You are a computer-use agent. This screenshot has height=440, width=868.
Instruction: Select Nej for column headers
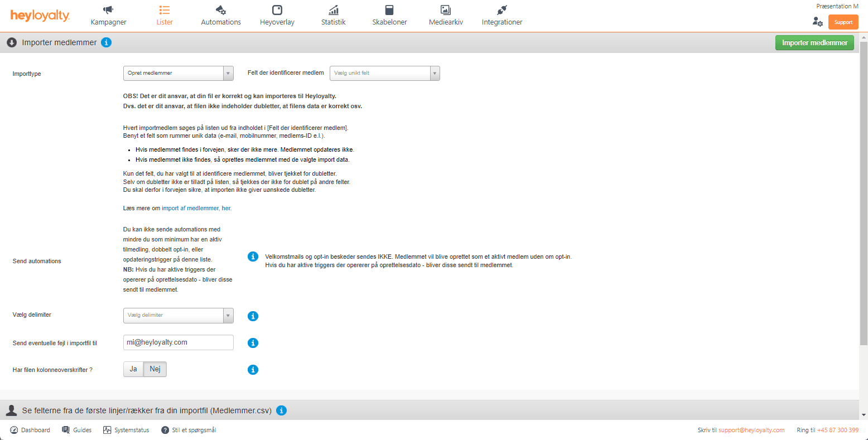point(155,369)
